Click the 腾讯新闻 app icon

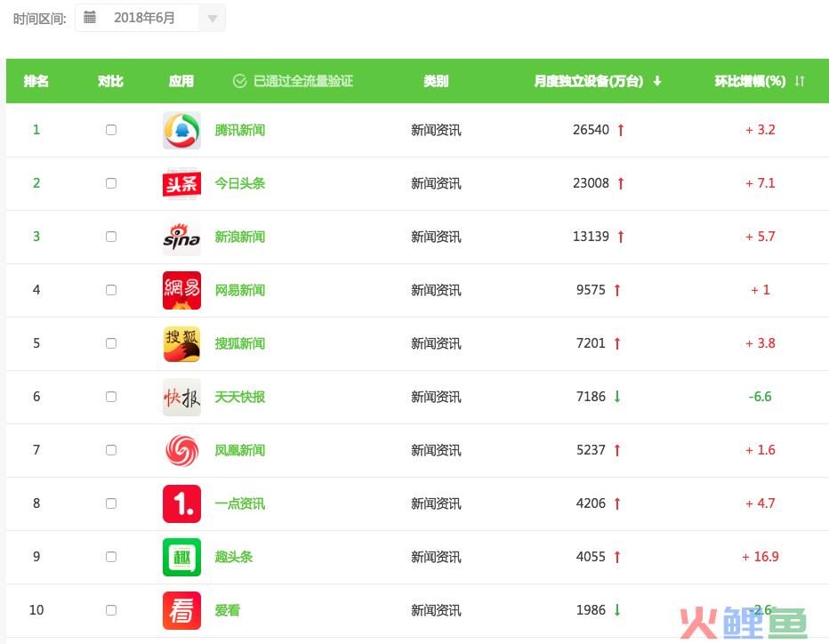(181, 130)
